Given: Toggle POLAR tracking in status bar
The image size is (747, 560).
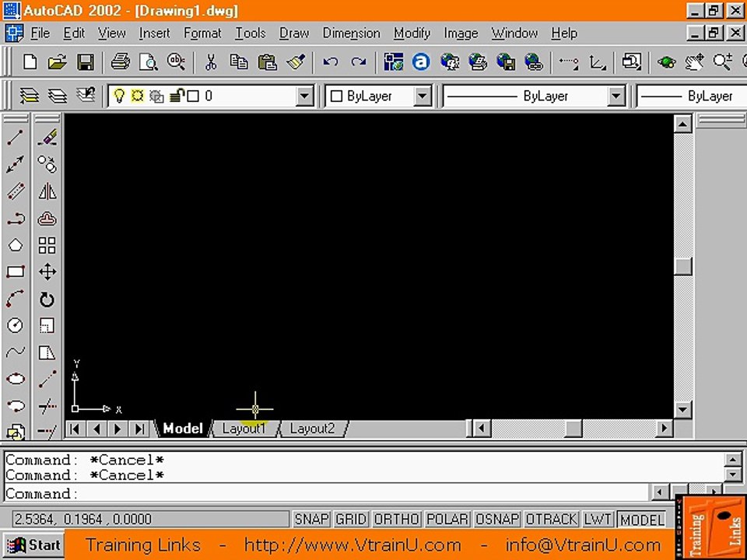Looking at the screenshot, I should pos(447,519).
